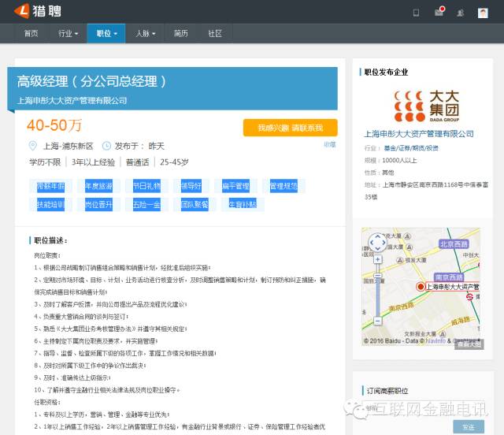Open the 社区 community tab

[x=215, y=33]
